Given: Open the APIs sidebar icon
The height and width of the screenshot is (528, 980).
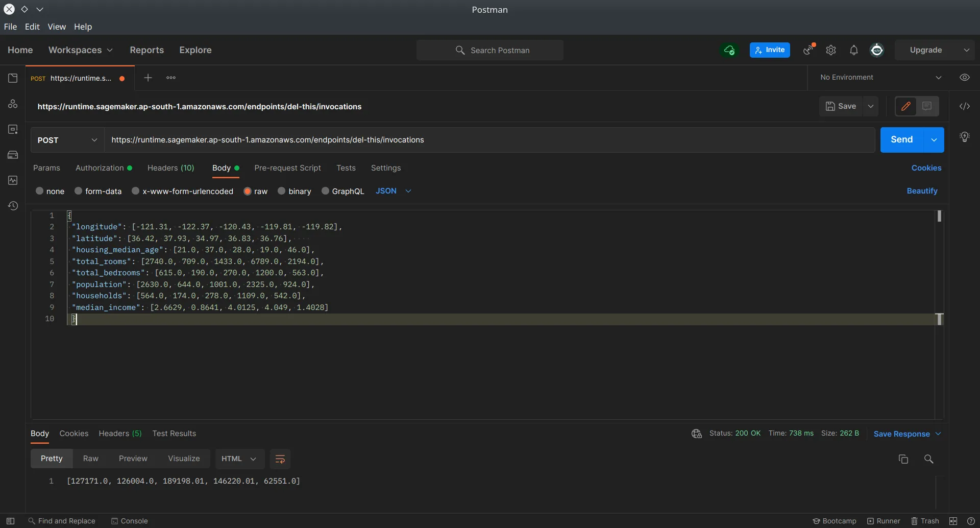Looking at the screenshot, I should tap(13, 104).
